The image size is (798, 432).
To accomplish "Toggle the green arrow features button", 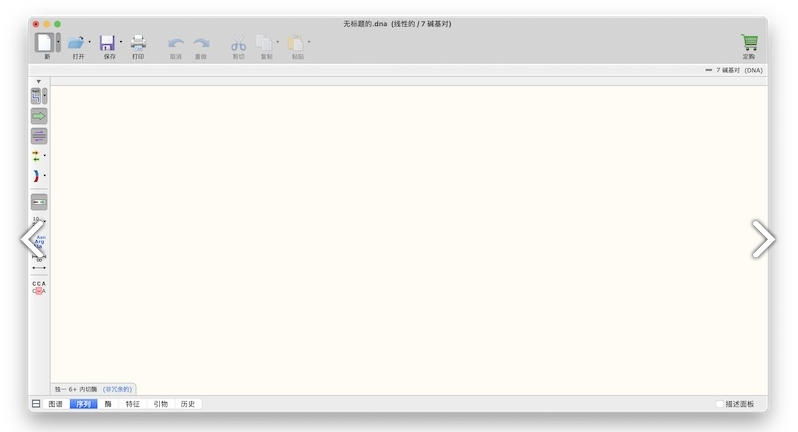I will 39,117.
